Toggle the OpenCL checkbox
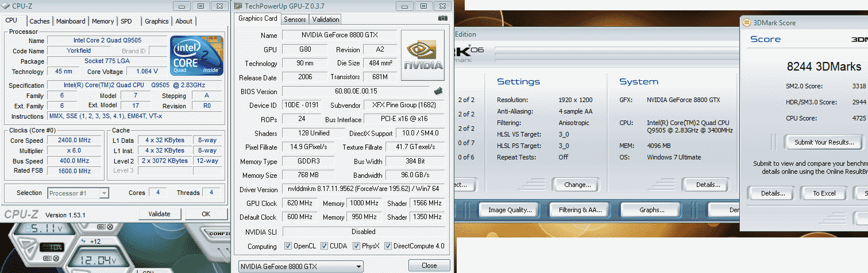The width and height of the screenshot is (868, 273). coord(288,246)
